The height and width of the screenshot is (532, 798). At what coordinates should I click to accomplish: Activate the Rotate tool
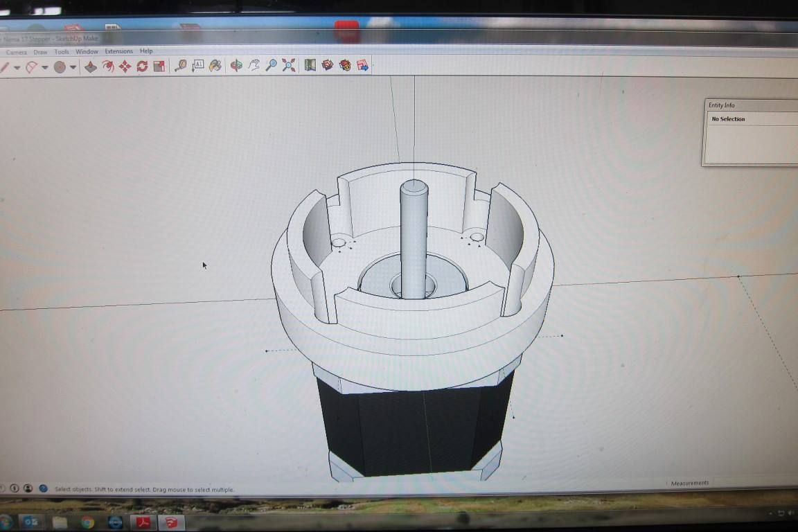point(141,66)
